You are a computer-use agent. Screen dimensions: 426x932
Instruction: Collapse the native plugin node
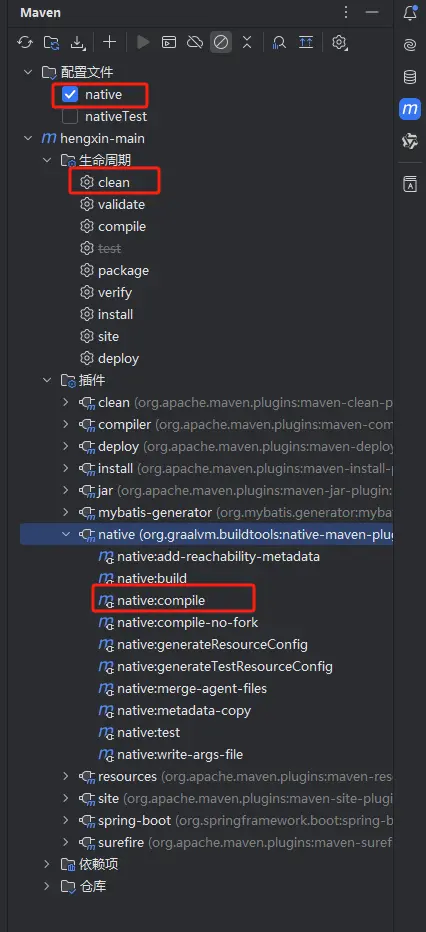pos(66,534)
